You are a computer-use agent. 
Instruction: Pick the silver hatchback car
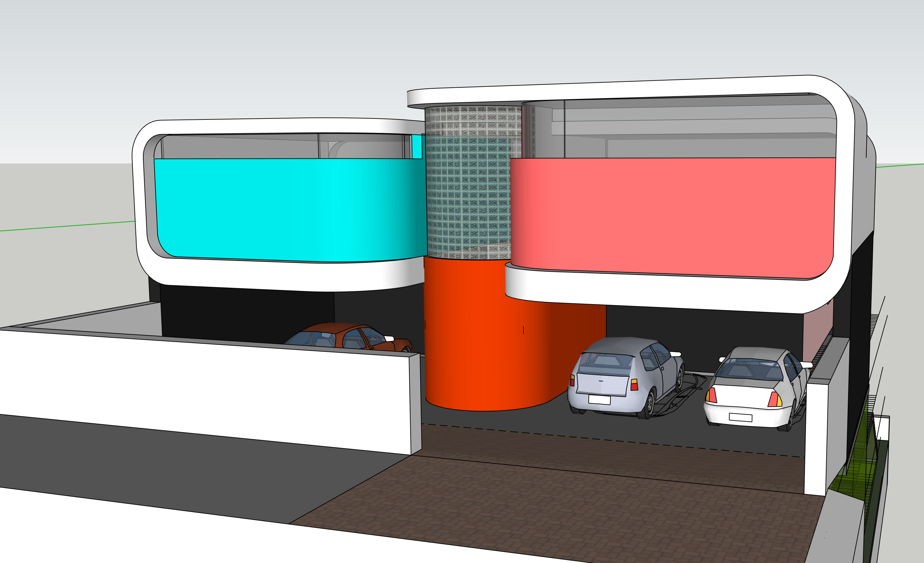coord(626,378)
